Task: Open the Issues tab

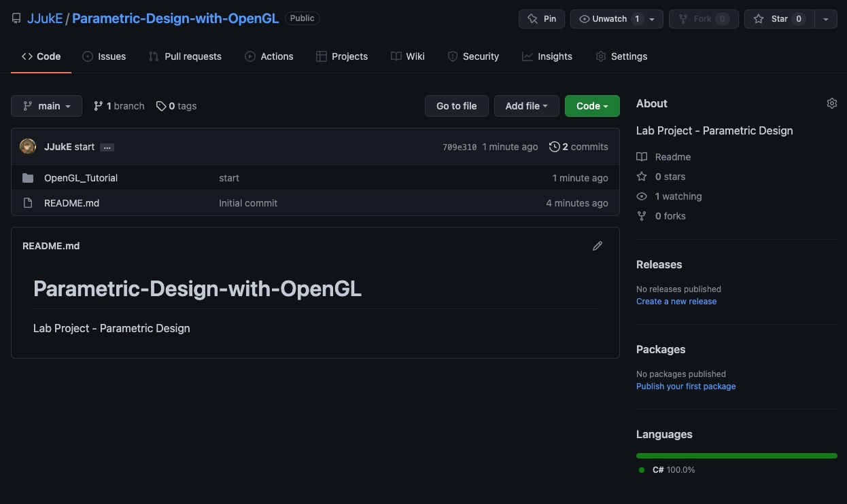Action: tap(104, 56)
